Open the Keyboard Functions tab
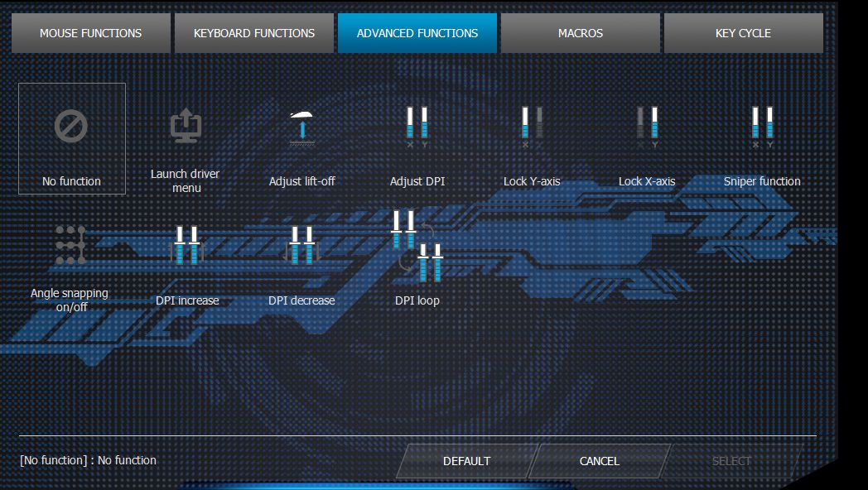This screenshot has height=490, width=868. (x=254, y=33)
